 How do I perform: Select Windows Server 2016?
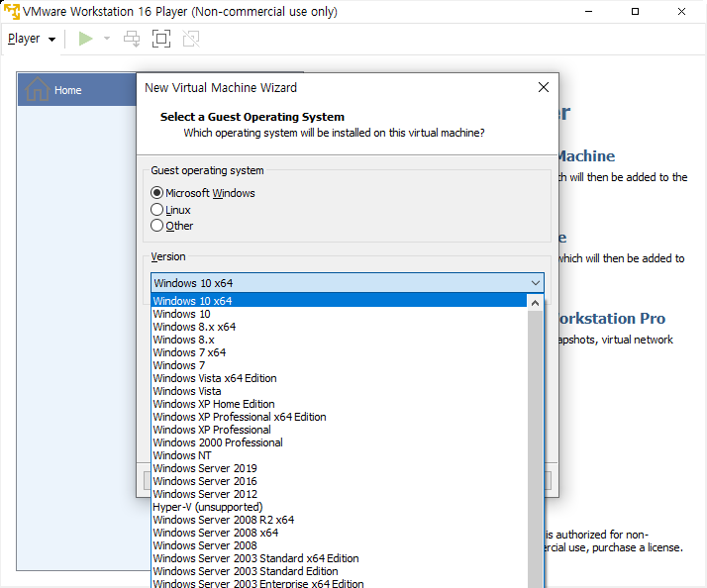[x=339, y=481]
